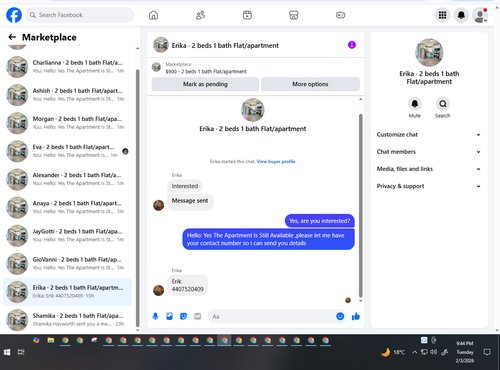Click "$900 - 2 beds 1 bath Flat/apartment" text

click(206, 71)
